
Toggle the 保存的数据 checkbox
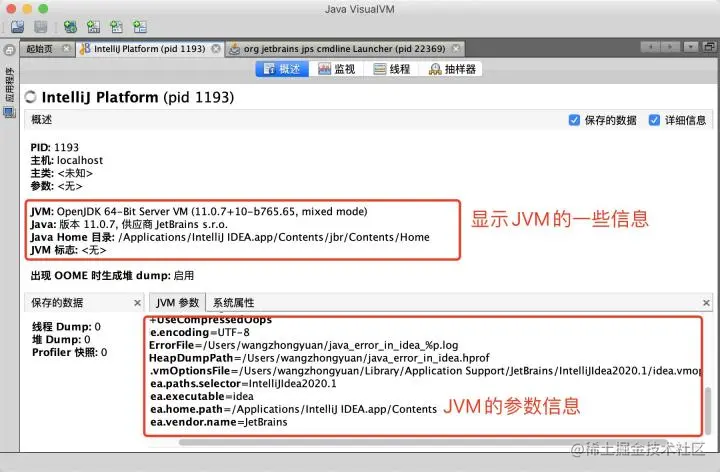574,120
